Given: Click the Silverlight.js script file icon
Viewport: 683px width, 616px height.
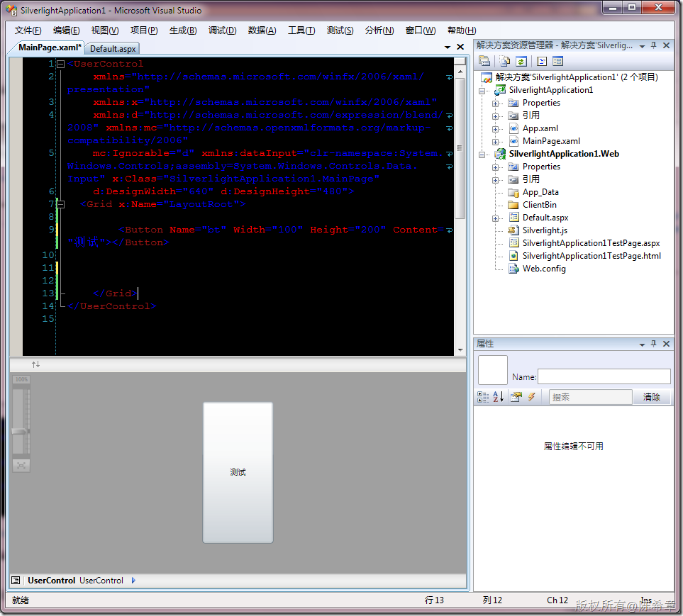Looking at the screenshot, I should [x=514, y=230].
